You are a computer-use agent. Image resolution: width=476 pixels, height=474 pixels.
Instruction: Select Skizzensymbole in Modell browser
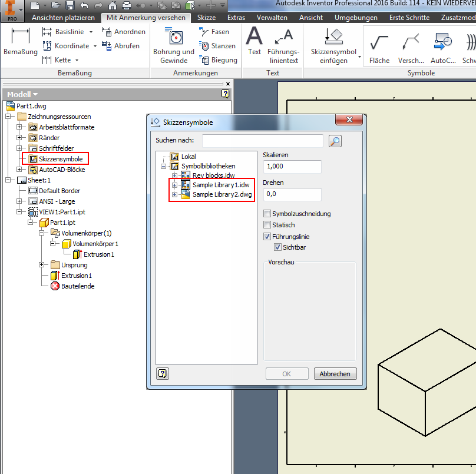61,159
